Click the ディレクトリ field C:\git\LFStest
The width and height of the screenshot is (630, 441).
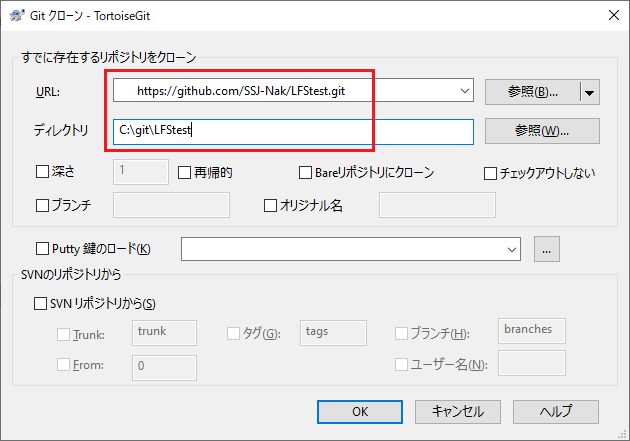[293, 131]
